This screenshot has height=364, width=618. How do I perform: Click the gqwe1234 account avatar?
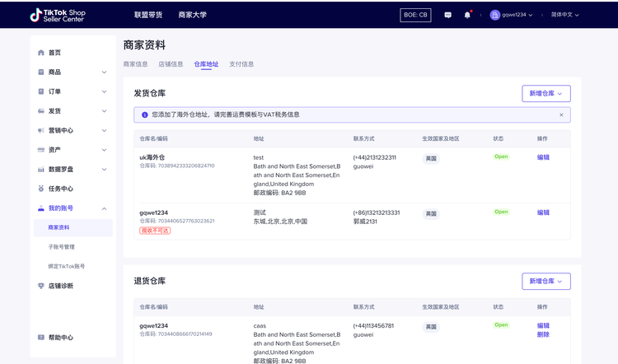click(x=494, y=15)
